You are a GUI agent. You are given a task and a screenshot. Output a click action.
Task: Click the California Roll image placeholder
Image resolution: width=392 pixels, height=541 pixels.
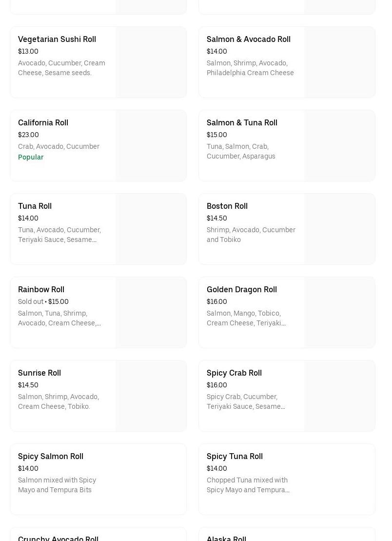[x=151, y=146]
